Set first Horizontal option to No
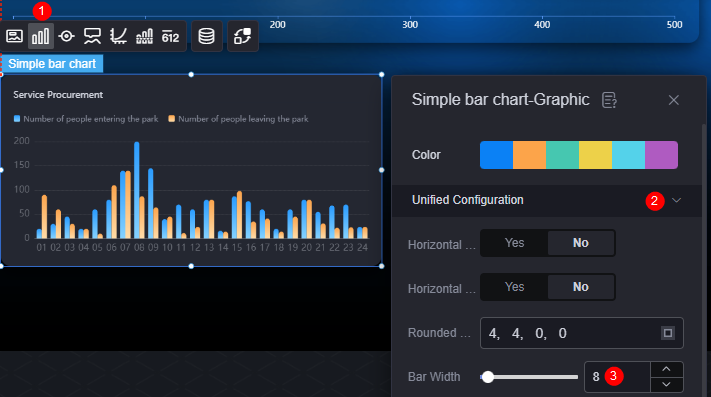This screenshot has height=397, width=711. pyautogui.click(x=581, y=243)
